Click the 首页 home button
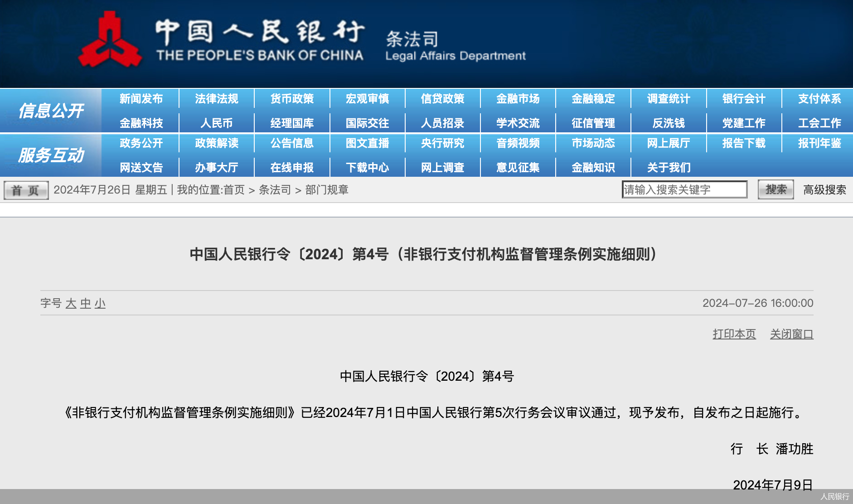Screen dimensions: 853x504 [x=26, y=190]
